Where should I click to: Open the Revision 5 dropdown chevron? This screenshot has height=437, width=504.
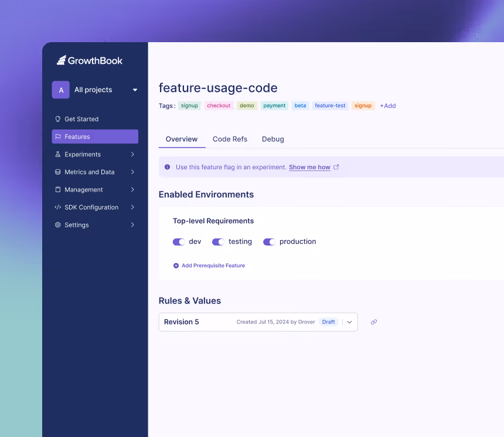(x=349, y=322)
